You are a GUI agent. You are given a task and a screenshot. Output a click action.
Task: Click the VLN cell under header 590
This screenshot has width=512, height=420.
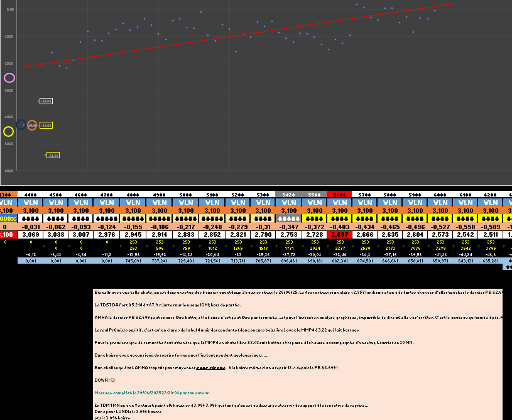(x=415, y=202)
